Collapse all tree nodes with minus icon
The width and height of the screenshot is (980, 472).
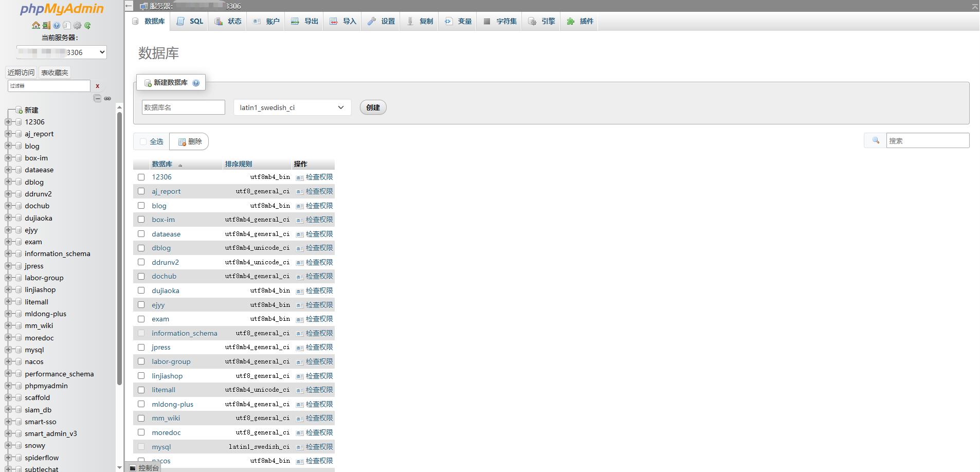click(x=97, y=98)
